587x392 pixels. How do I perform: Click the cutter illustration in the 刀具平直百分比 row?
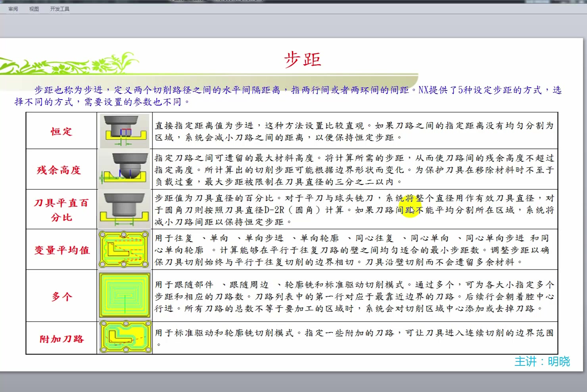pos(125,209)
